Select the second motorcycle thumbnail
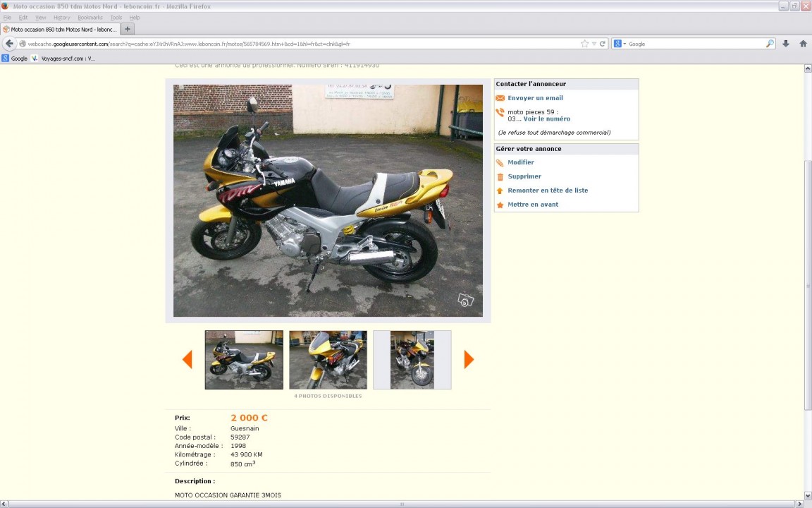This screenshot has width=812, height=508. [x=328, y=360]
